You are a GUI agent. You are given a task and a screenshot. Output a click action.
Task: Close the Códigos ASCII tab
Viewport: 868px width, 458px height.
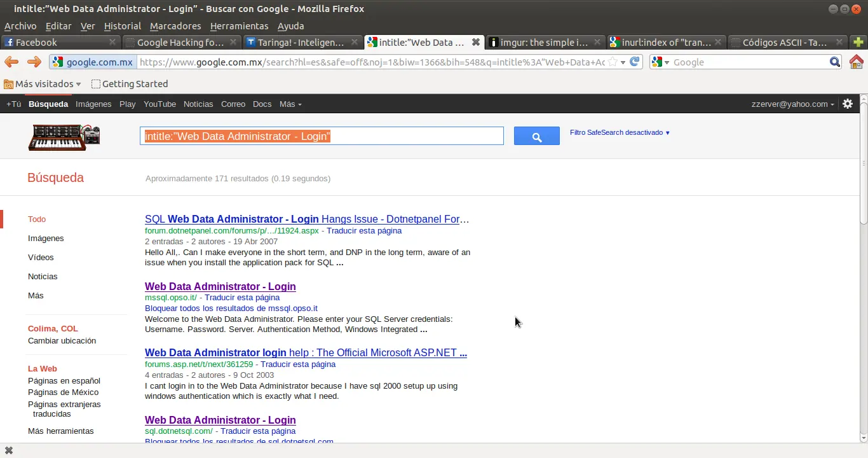pyautogui.click(x=839, y=42)
